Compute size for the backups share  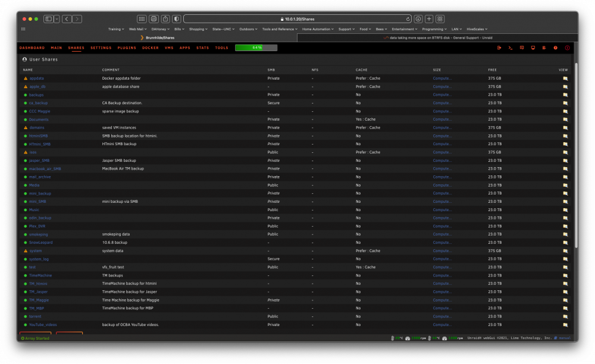442,95
